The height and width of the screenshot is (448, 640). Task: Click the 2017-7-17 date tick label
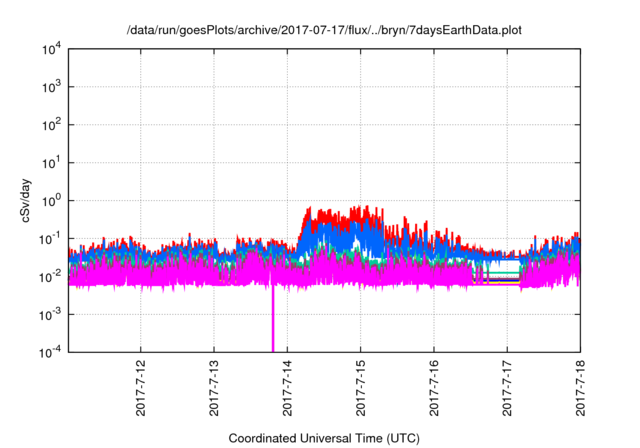(507, 388)
